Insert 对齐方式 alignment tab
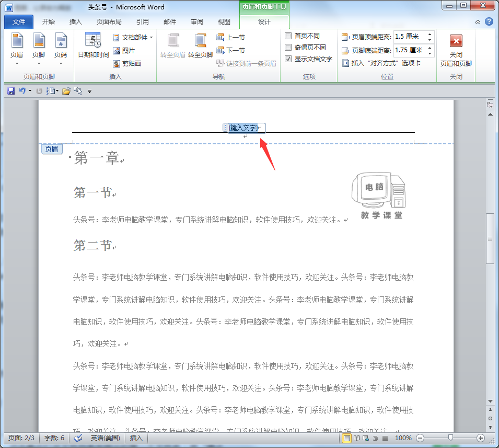This screenshot has height=448, width=499. point(381,63)
